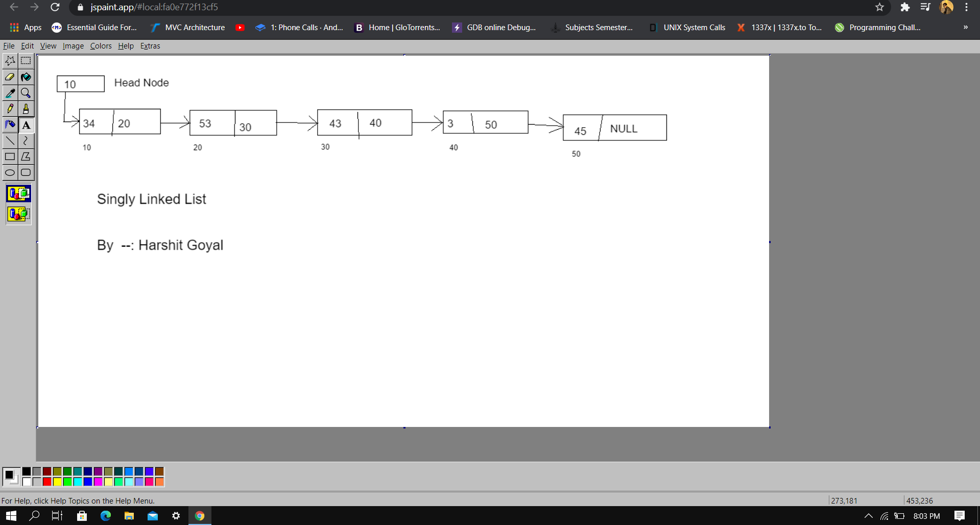Click the browser Back arrow
This screenshot has height=525, width=980.
pyautogui.click(x=14, y=7)
